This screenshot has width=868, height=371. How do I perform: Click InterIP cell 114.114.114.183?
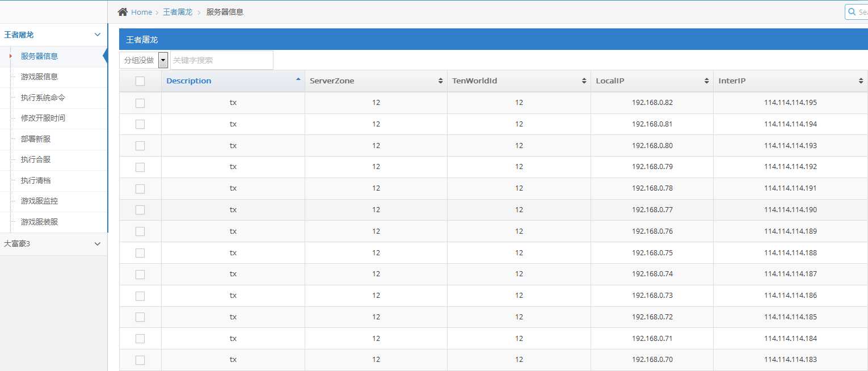(790, 360)
